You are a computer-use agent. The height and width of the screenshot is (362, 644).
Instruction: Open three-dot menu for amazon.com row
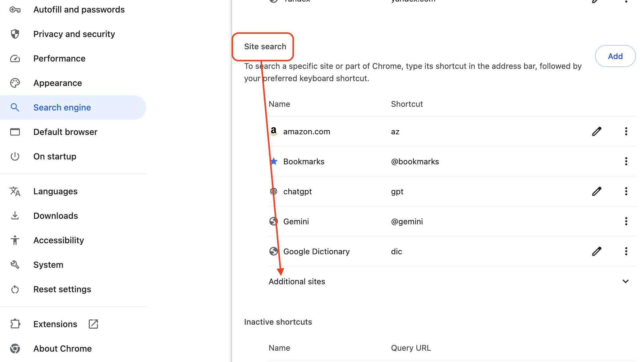point(626,132)
